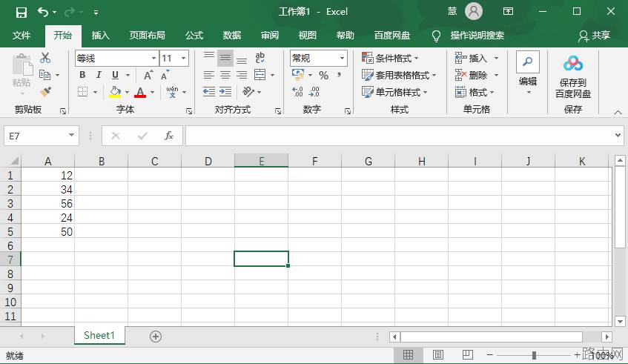Click the wrap text icon
This screenshot has width=628, height=364.
coord(260,58)
